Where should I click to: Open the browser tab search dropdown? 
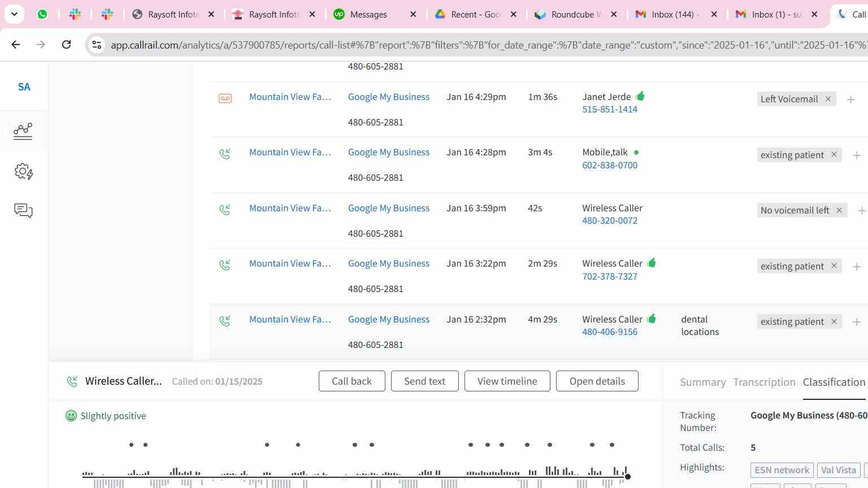tap(14, 14)
